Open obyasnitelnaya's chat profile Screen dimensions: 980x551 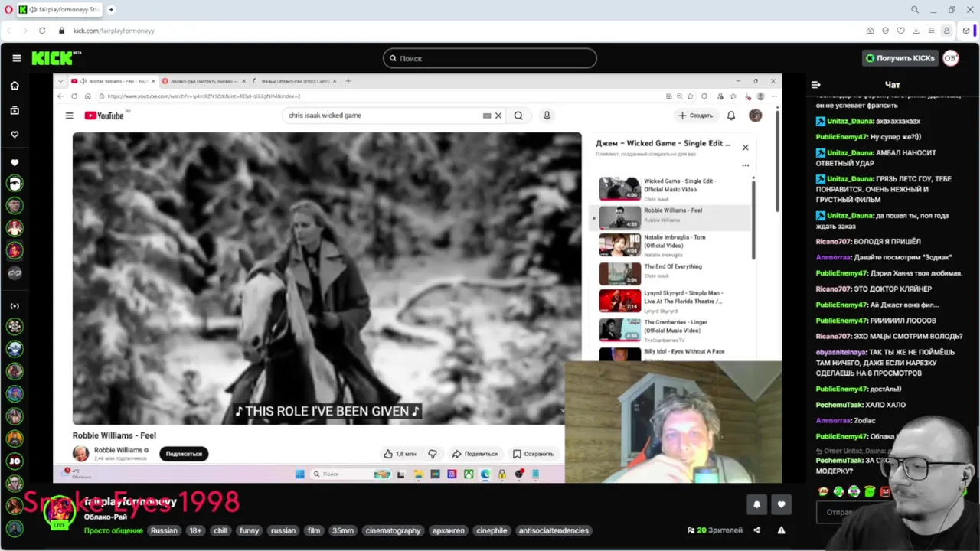841,352
